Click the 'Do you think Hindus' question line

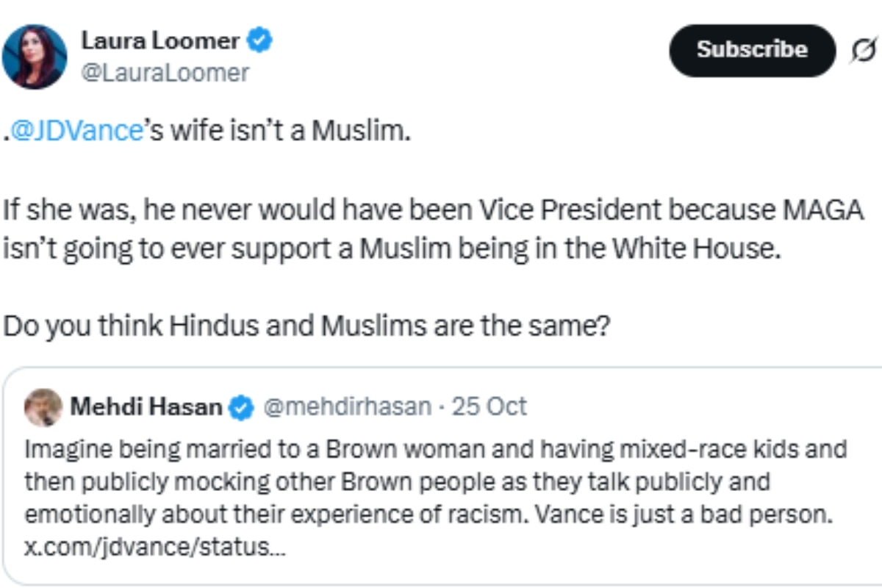tap(306, 326)
